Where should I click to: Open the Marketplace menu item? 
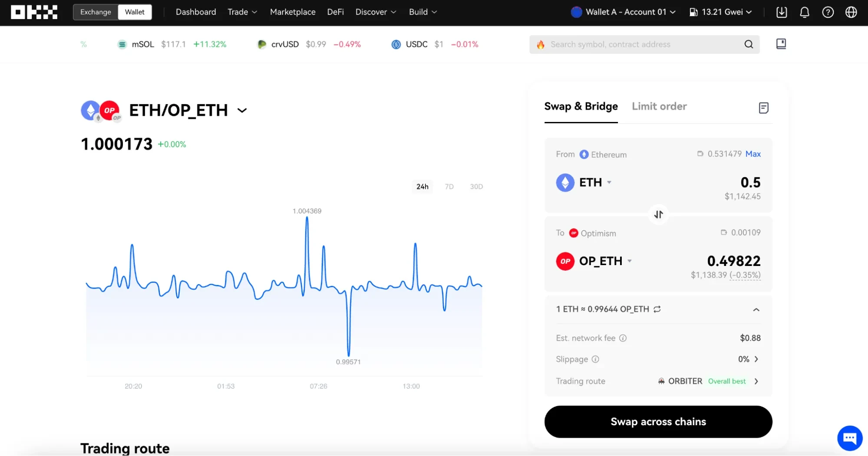[x=293, y=12]
